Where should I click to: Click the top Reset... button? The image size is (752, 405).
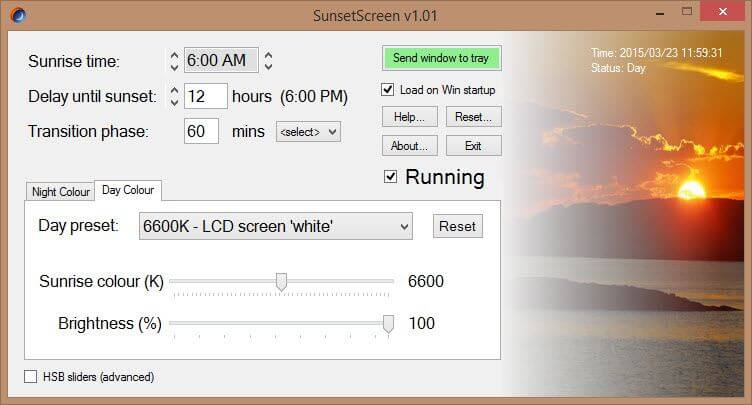pos(474,117)
